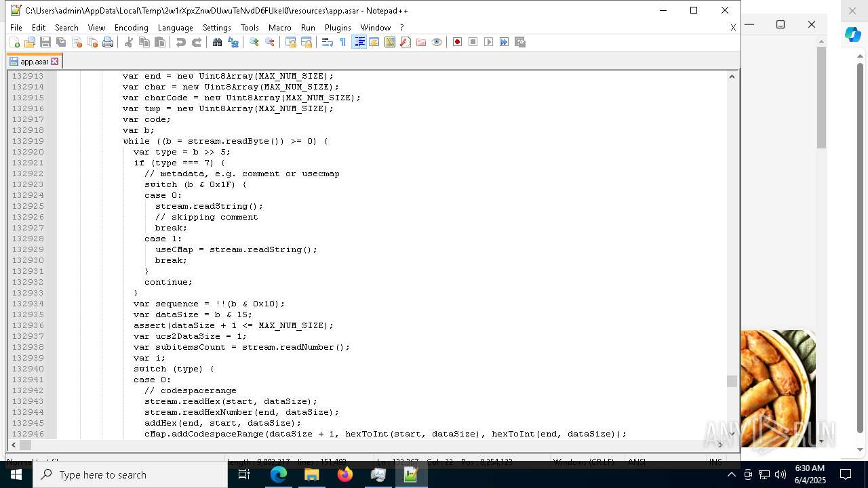The height and width of the screenshot is (488, 868).
Task: Open the Document Map panel icon
Action: pyautogui.click(x=390, y=42)
